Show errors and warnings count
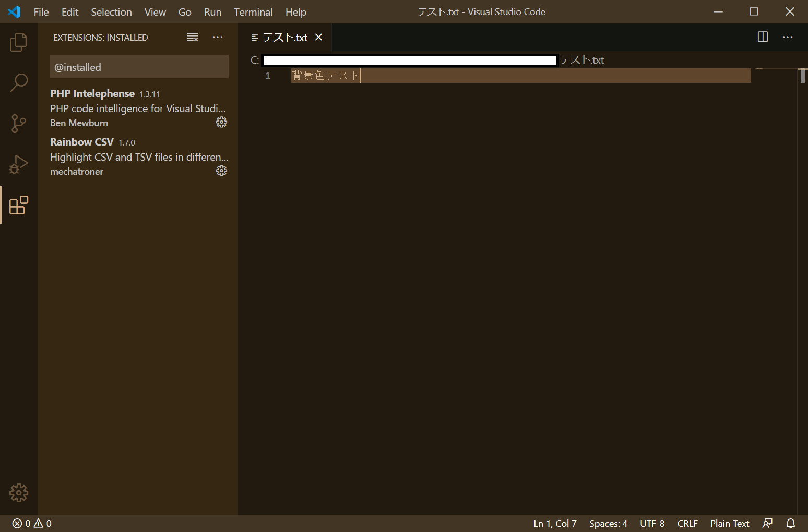Viewport: 808px width, 532px height. tap(32, 523)
